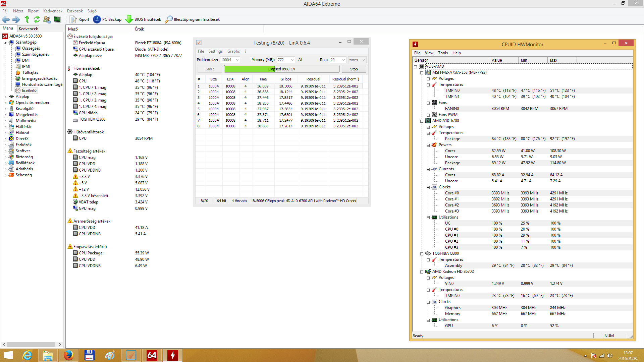The image size is (644, 362).
Task: Click the Stop button in LinX
Action: (x=354, y=69)
